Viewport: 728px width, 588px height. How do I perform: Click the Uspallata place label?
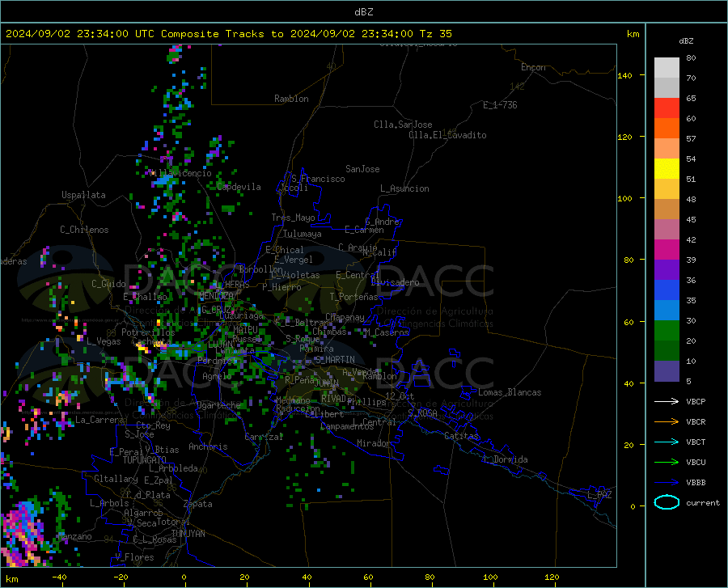coord(83,195)
